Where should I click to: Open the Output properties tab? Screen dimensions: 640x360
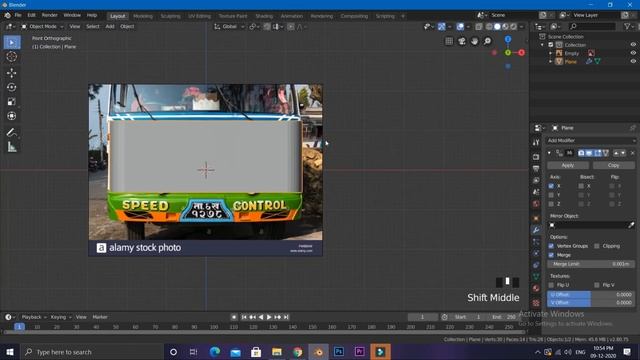pyautogui.click(x=536, y=169)
